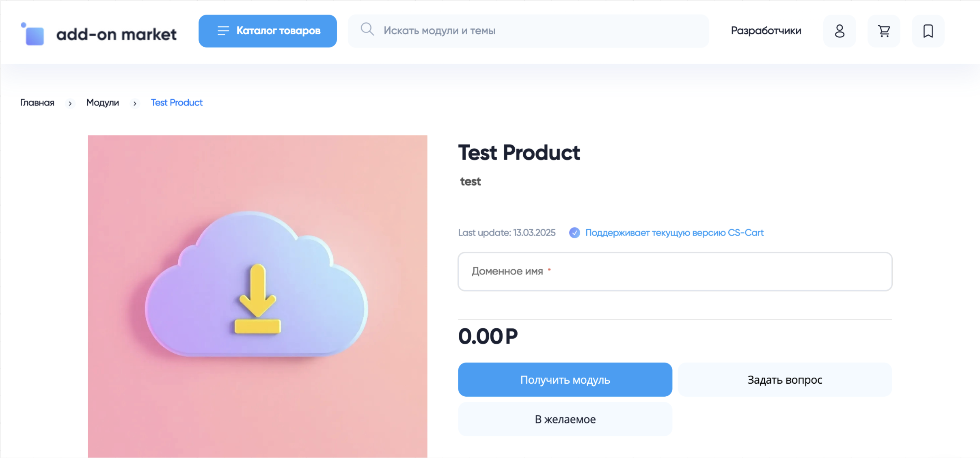Open the user account profile icon

tap(839, 31)
